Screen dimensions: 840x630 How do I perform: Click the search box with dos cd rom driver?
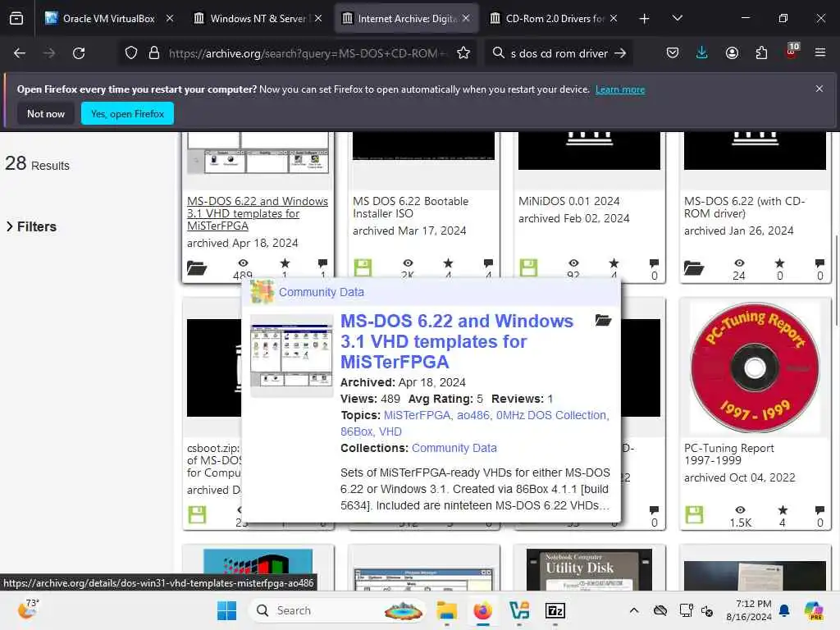click(559, 53)
